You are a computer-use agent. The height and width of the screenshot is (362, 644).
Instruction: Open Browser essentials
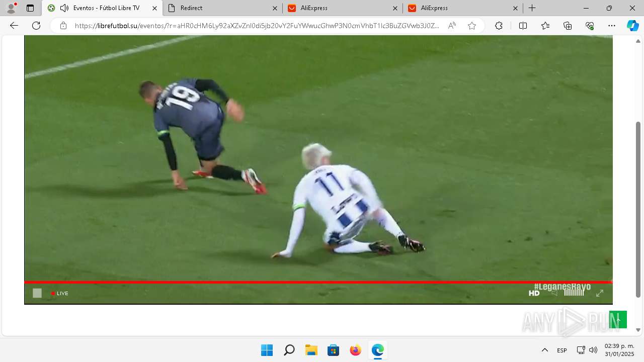coord(590,26)
